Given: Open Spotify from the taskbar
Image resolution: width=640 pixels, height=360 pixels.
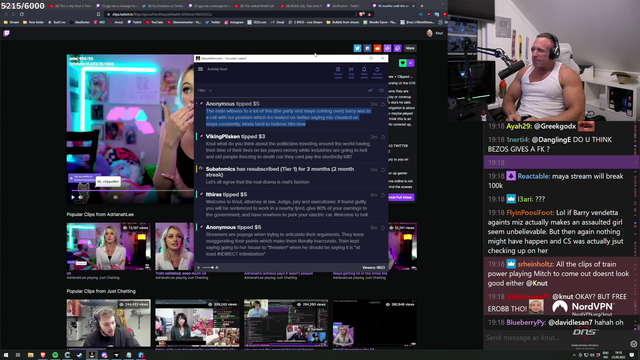Looking at the screenshot, I should pyautogui.click(x=55, y=355).
